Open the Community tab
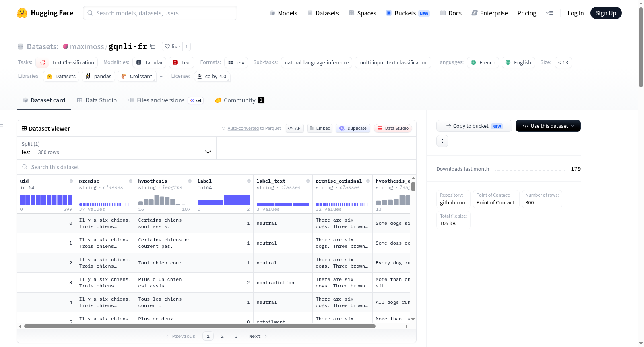The image size is (644, 347). [x=239, y=100]
